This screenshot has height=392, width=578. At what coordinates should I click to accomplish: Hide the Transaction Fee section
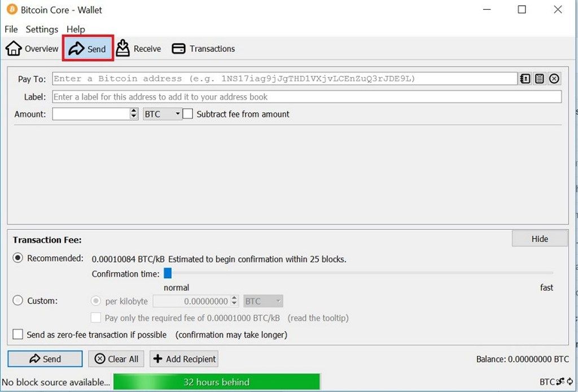pos(540,239)
